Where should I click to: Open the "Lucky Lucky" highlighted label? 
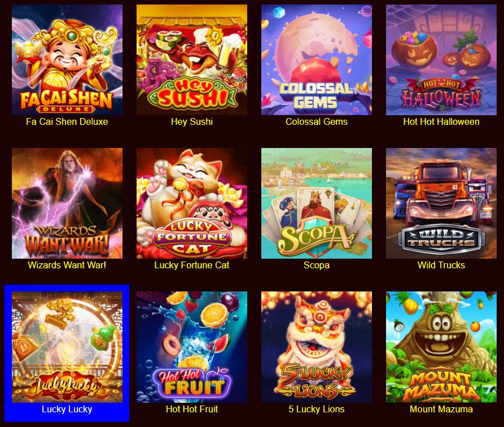click(x=67, y=409)
